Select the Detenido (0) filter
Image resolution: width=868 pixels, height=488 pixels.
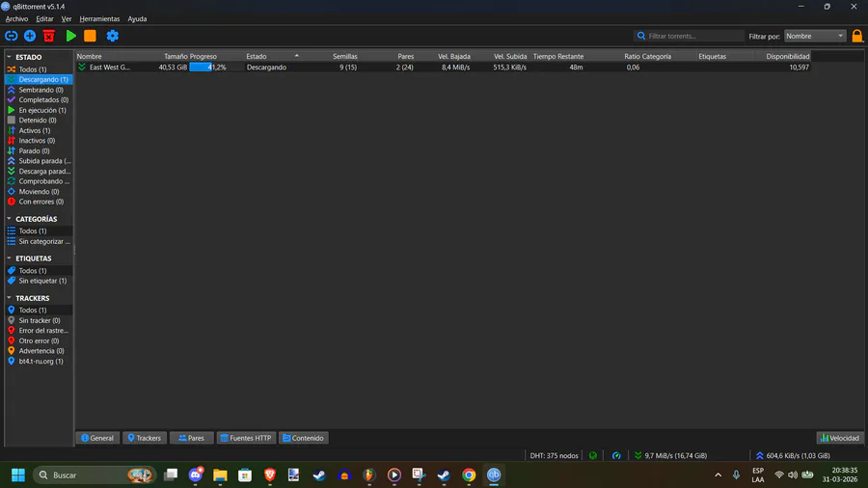point(39,120)
